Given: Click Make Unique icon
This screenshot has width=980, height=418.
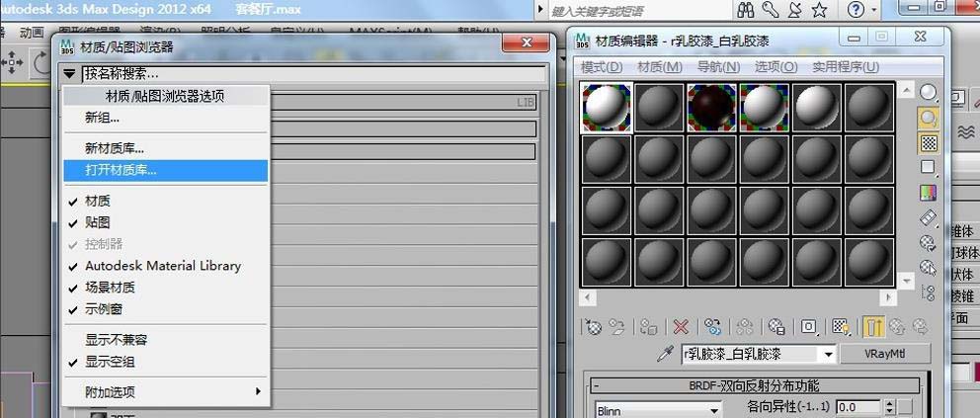Looking at the screenshot, I should point(745,326).
